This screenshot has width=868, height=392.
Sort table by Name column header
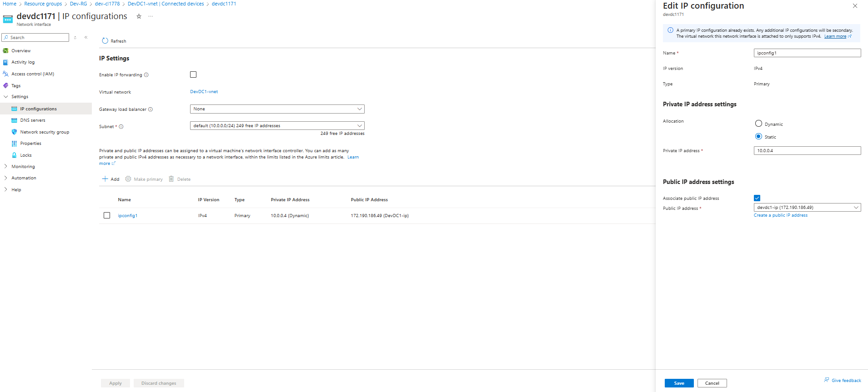tap(124, 200)
